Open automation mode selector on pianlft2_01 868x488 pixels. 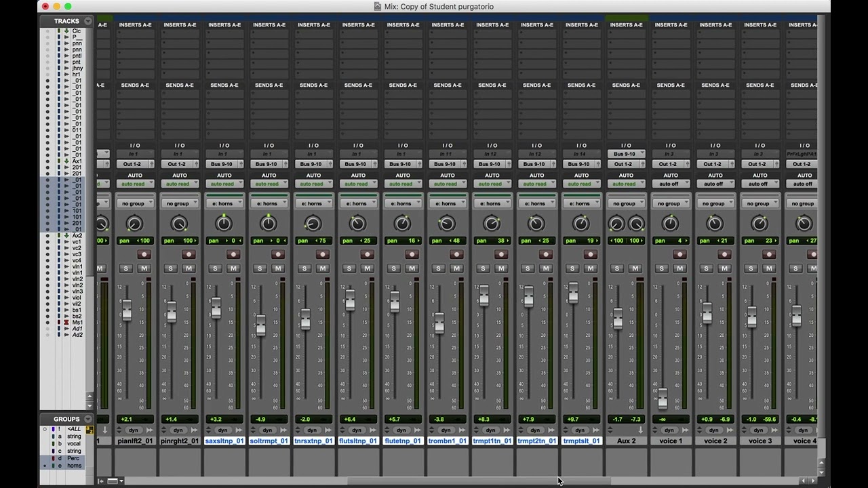click(134, 184)
